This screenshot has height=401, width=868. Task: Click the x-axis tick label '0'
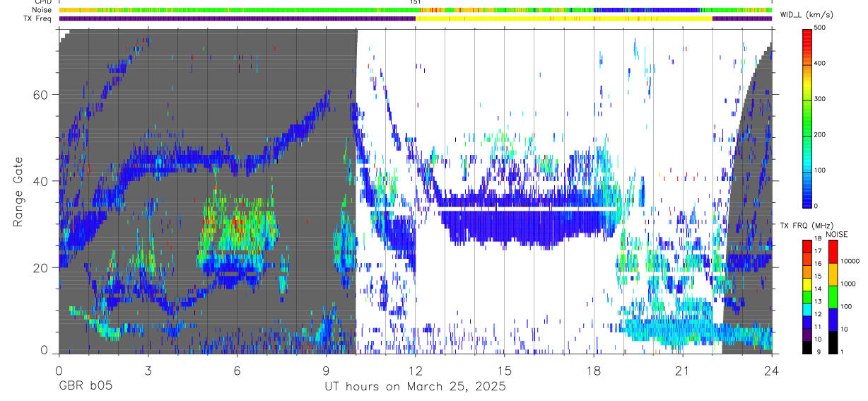pos(59,371)
